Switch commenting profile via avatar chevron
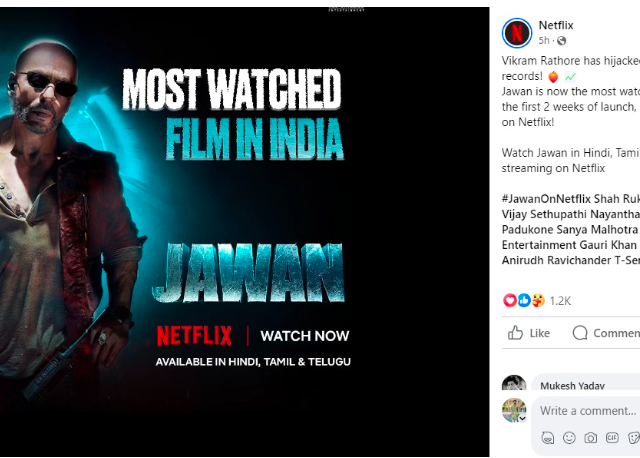640x458 pixels. coord(522,418)
